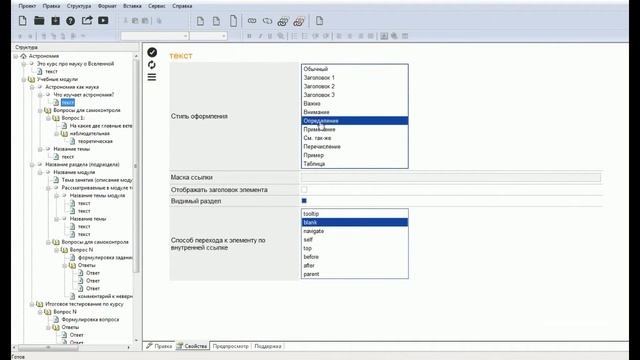Choose 'tooltip' link transition option
This screenshot has width=640, height=360.
pos(355,214)
